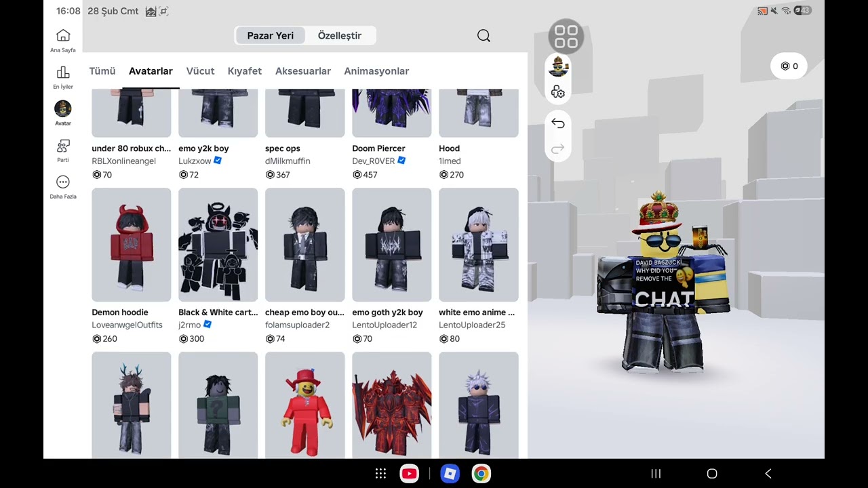Open red armored winged avatar thumbnail
The width and height of the screenshot is (868, 488).
(x=392, y=405)
